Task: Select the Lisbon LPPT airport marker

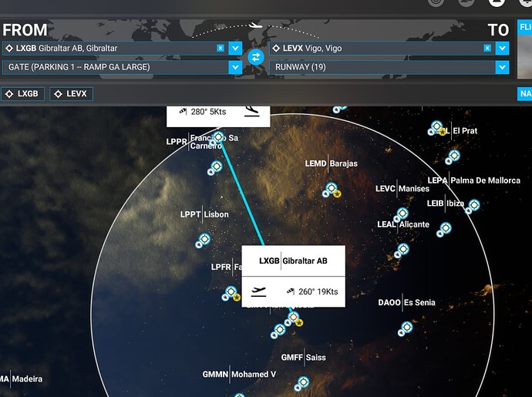Action: click(x=204, y=239)
